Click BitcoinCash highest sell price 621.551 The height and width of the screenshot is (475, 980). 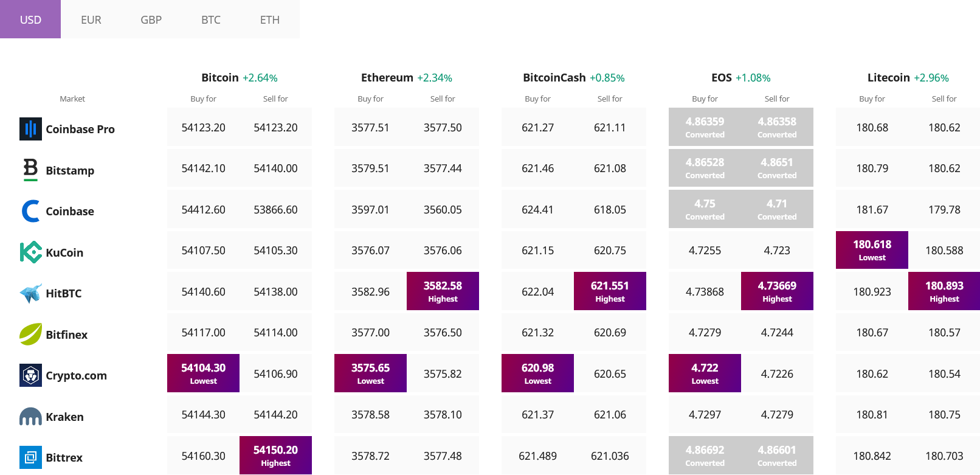point(610,291)
